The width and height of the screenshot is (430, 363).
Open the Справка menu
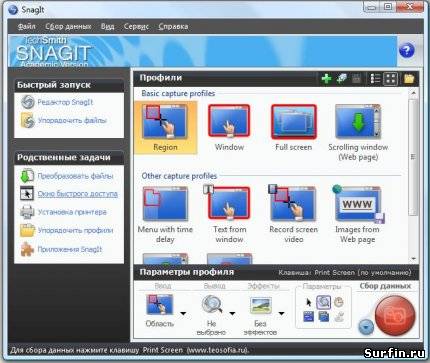(173, 26)
